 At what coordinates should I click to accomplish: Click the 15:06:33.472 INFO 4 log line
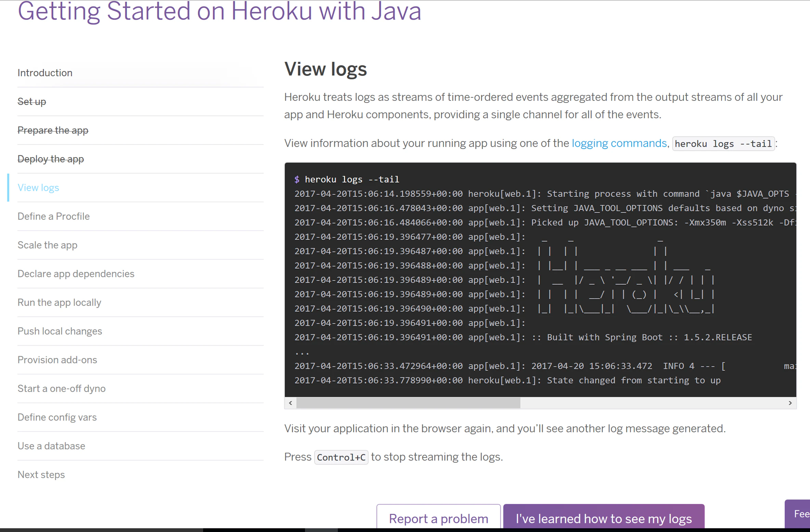pyautogui.click(x=545, y=366)
